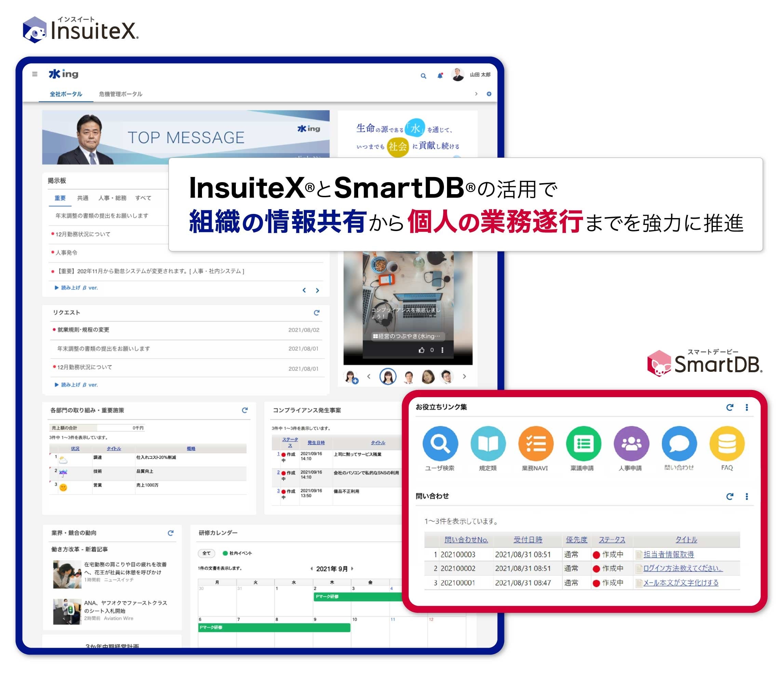The height and width of the screenshot is (674, 784).
Task: Toggle the 全て filter in 研修カレンダー
Action: (x=206, y=553)
